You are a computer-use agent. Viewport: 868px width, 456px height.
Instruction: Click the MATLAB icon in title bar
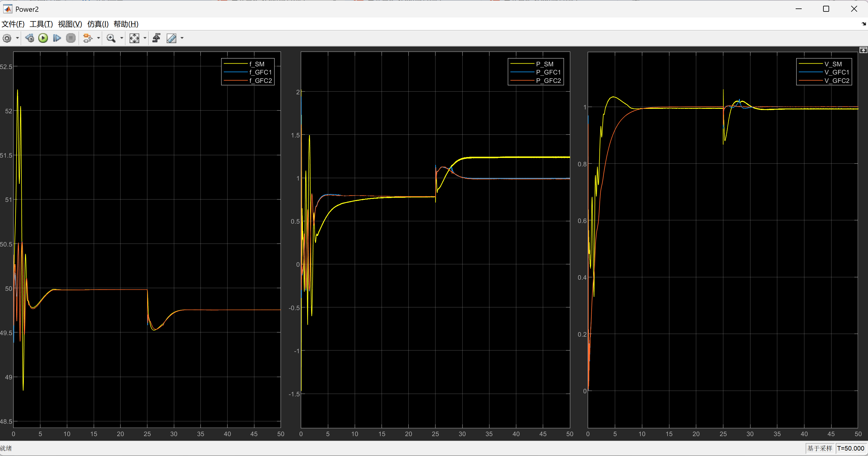click(8, 9)
